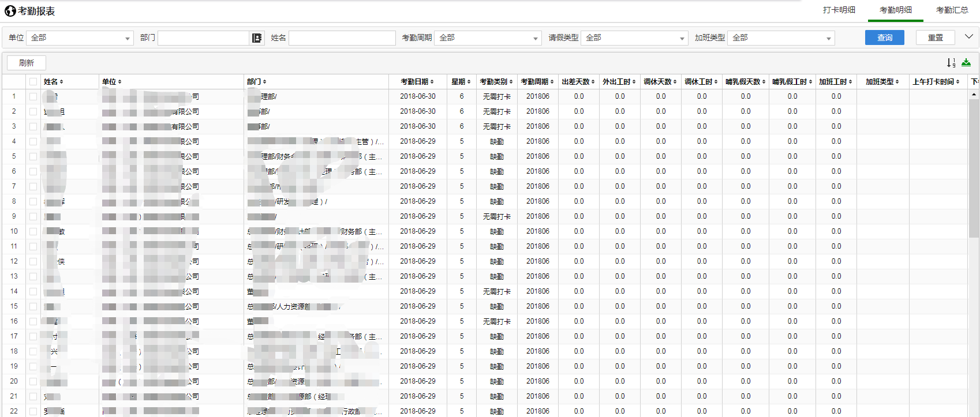The width and height of the screenshot is (980, 417).
Task: Sort by 单位 column sort arrow
Action: click(119, 82)
